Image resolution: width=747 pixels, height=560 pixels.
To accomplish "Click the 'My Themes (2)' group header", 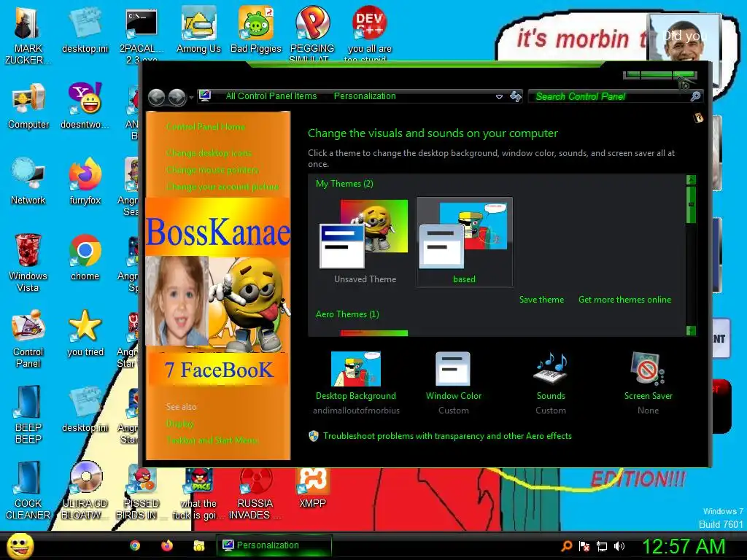I will pyautogui.click(x=344, y=184).
